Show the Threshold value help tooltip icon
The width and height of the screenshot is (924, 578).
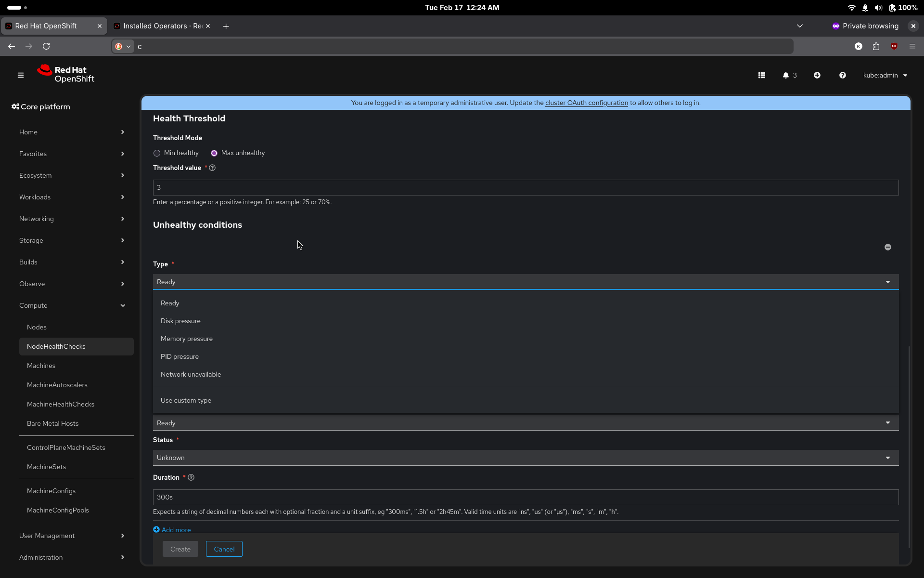click(x=212, y=168)
